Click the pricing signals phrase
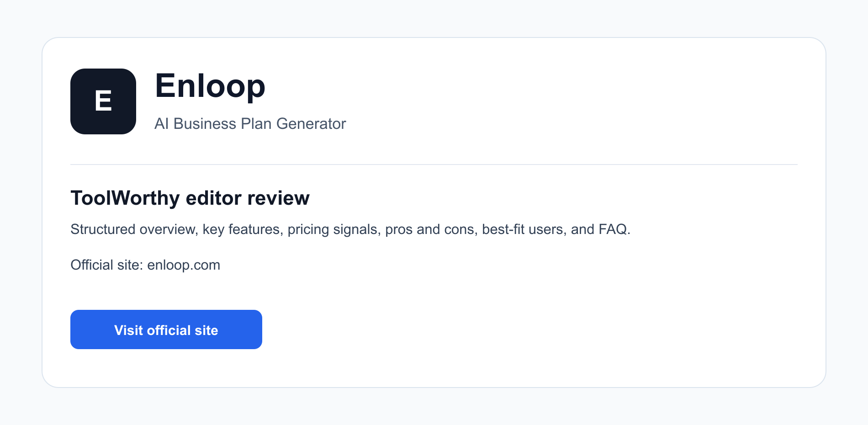 pyautogui.click(x=334, y=229)
